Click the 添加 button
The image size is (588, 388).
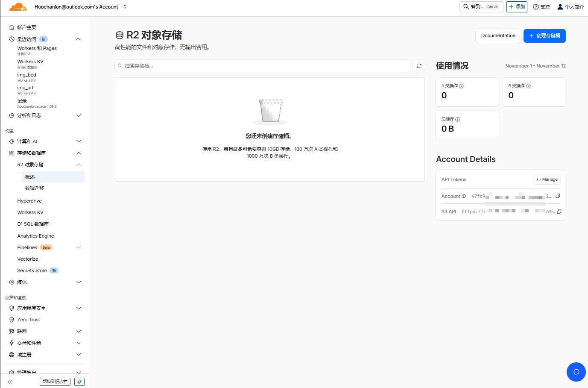click(x=517, y=7)
